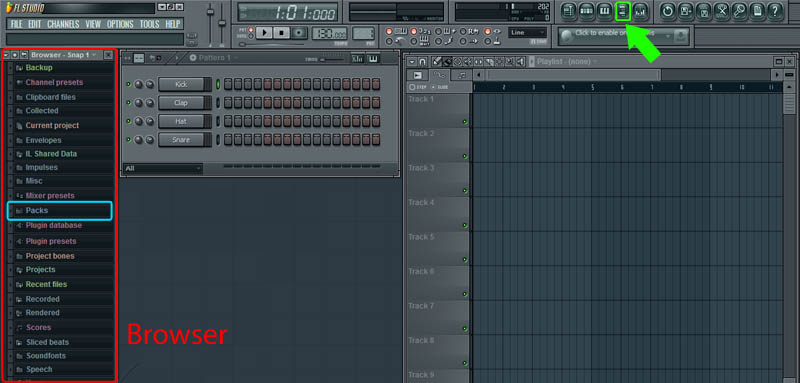
Task: Select the Playlist mute tool icon
Action: click(x=468, y=62)
